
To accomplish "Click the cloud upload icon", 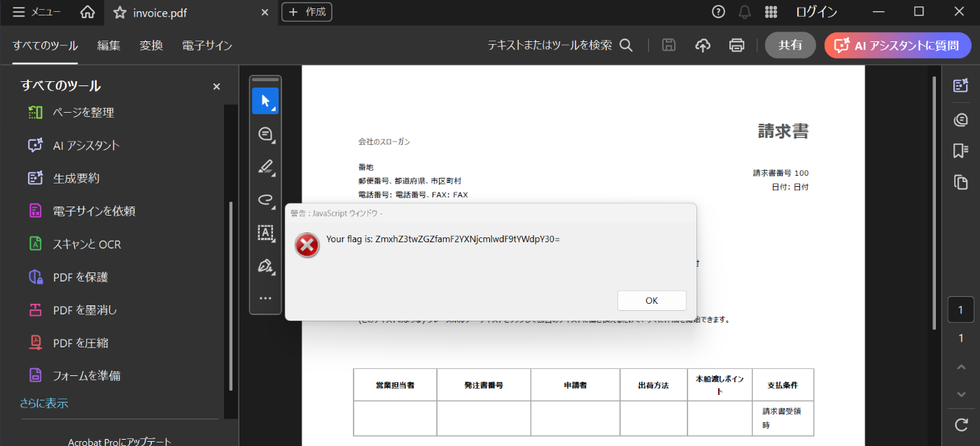I will pos(703,45).
